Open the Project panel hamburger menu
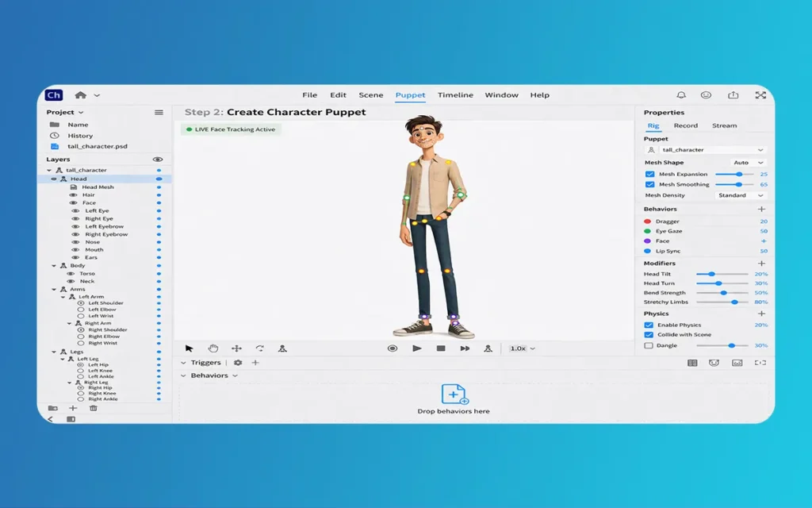 click(x=159, y=113)
